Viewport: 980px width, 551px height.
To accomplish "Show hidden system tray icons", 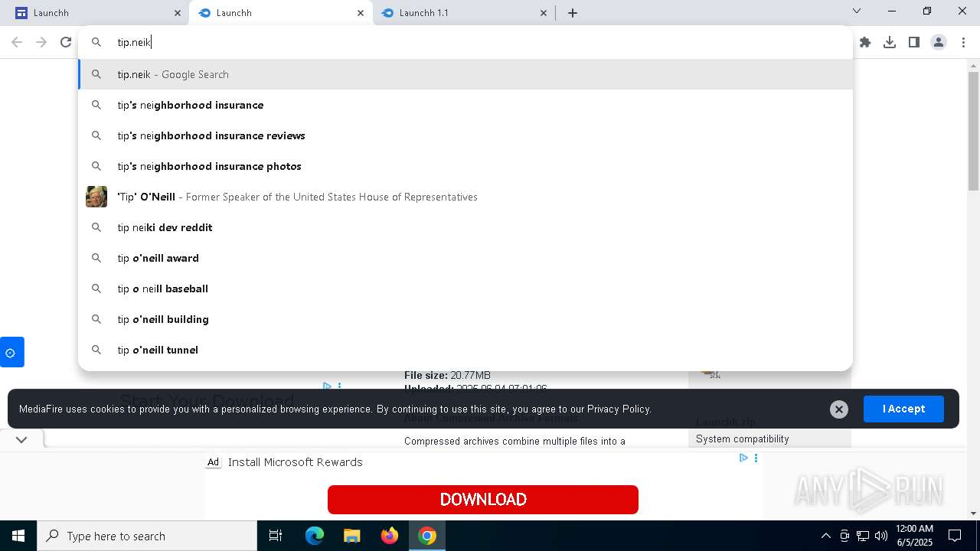I will (825, 536).
